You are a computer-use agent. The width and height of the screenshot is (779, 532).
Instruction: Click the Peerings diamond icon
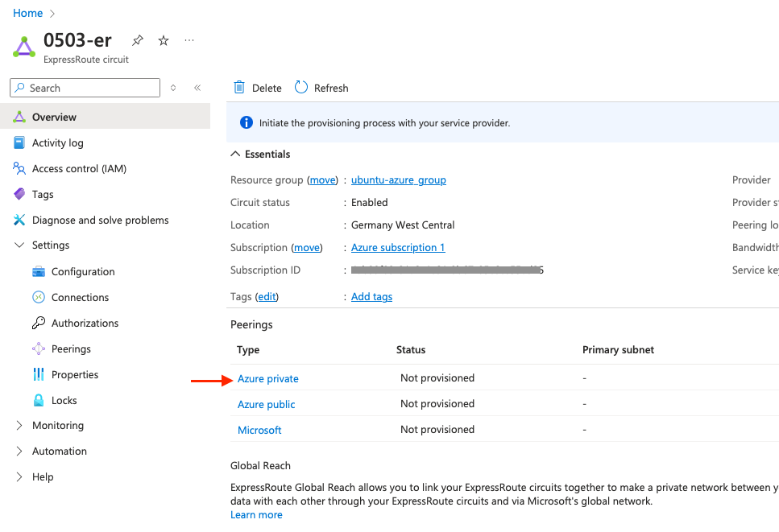click(38, 348)
